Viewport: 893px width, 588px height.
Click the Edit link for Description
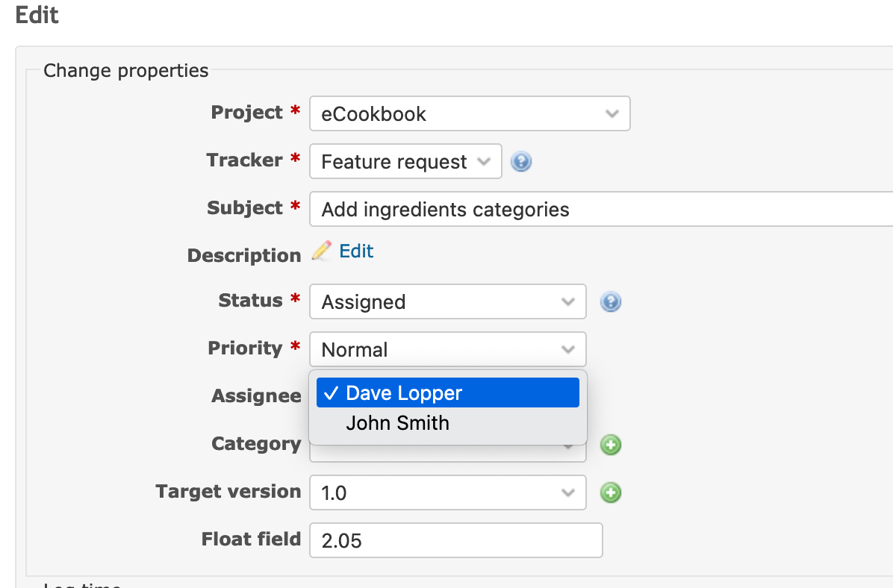pos(356,251)
